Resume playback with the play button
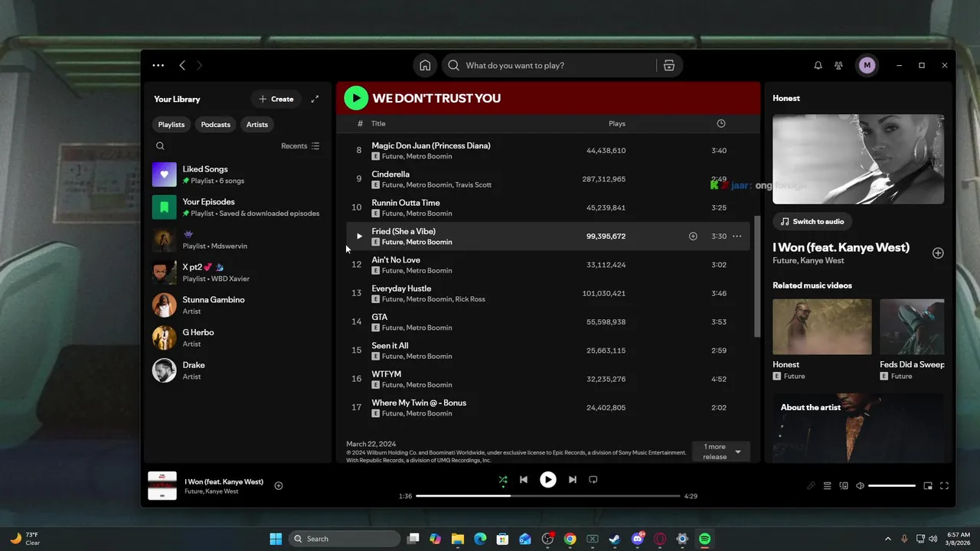Screen dimensions: 980x551 [548, 480]
